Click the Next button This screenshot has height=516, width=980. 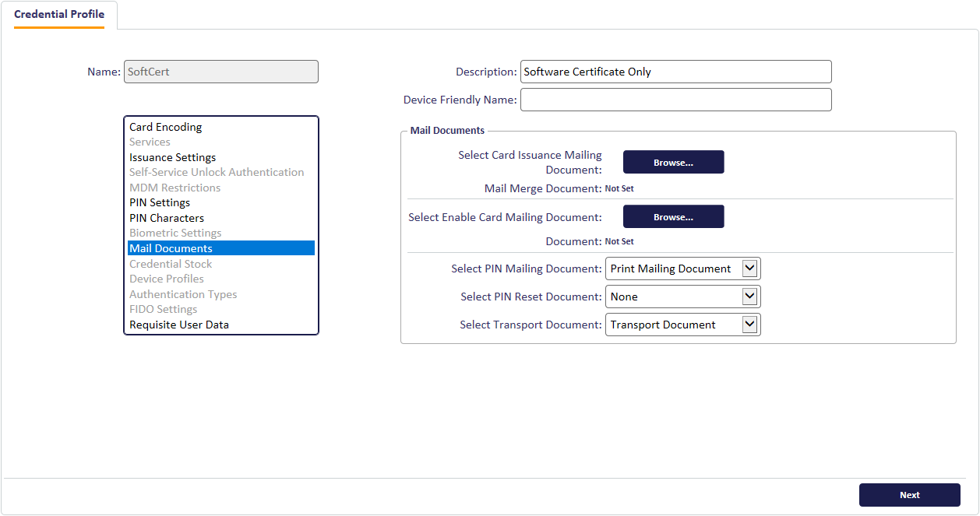click(909, 495)
